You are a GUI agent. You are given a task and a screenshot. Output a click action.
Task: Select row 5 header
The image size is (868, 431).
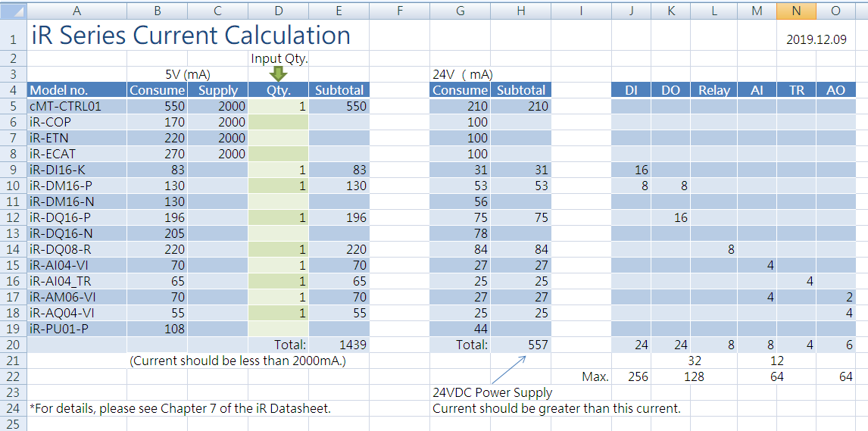(x=14, y=106)
